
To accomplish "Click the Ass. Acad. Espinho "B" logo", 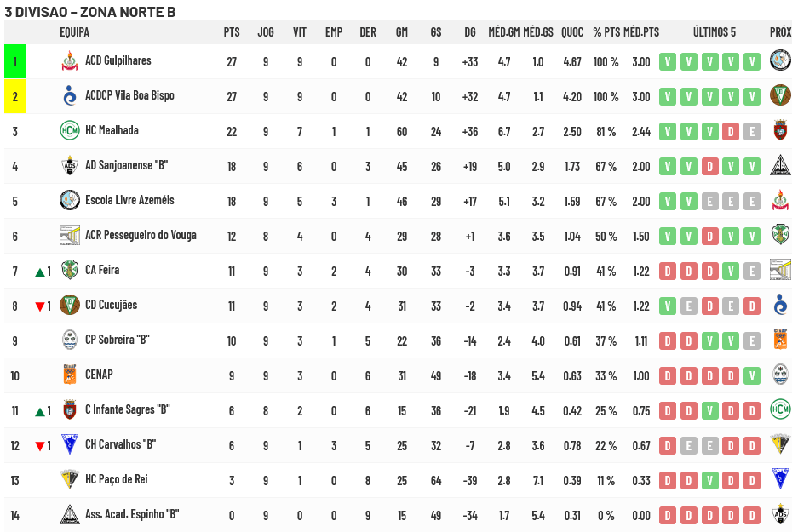I will click(69, 515).
